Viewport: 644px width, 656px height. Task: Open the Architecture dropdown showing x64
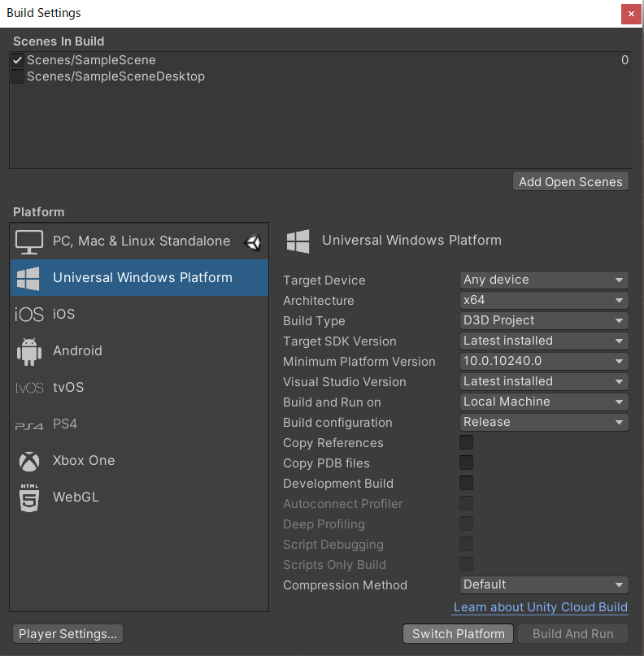coord(544,300)
